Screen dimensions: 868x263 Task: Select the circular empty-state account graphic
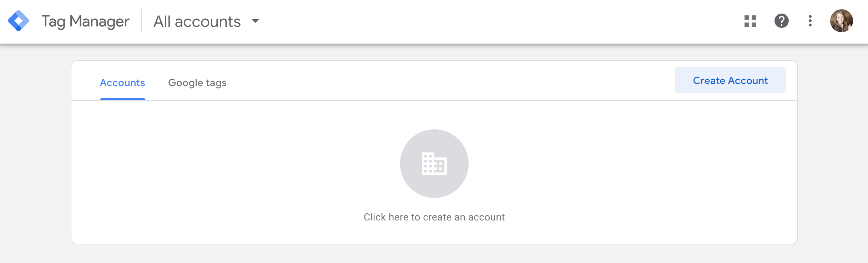click(434, 164)
